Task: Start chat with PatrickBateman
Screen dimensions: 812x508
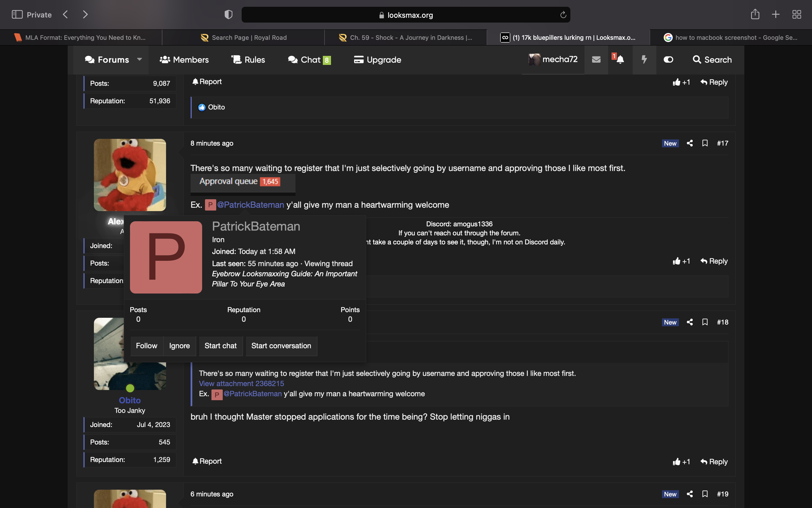Action: (220, 346)
